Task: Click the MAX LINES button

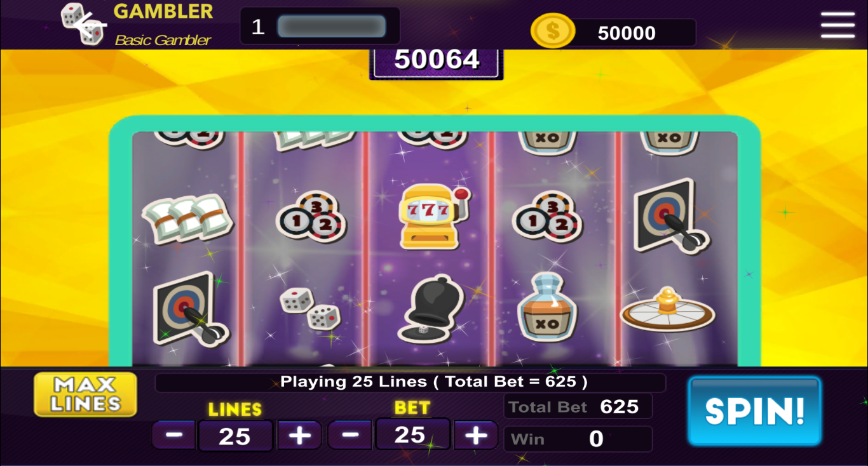Action: pos(86,394)
